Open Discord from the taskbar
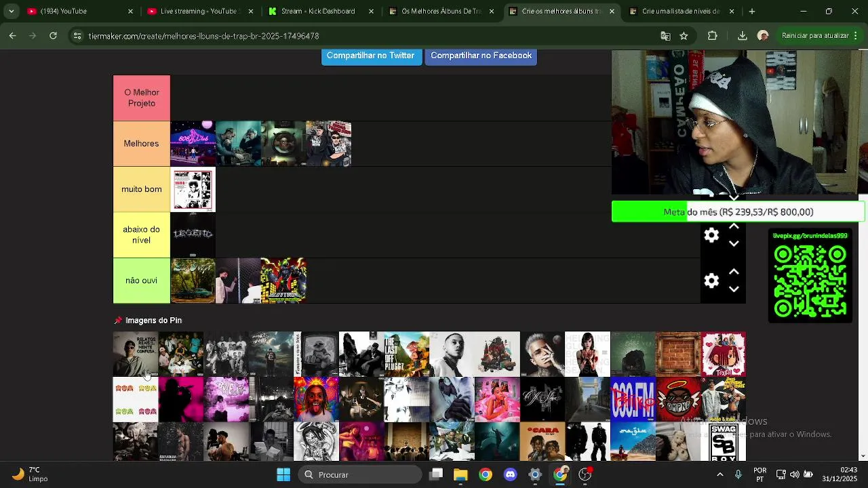868x488 pixels. [x=511, y=474]
